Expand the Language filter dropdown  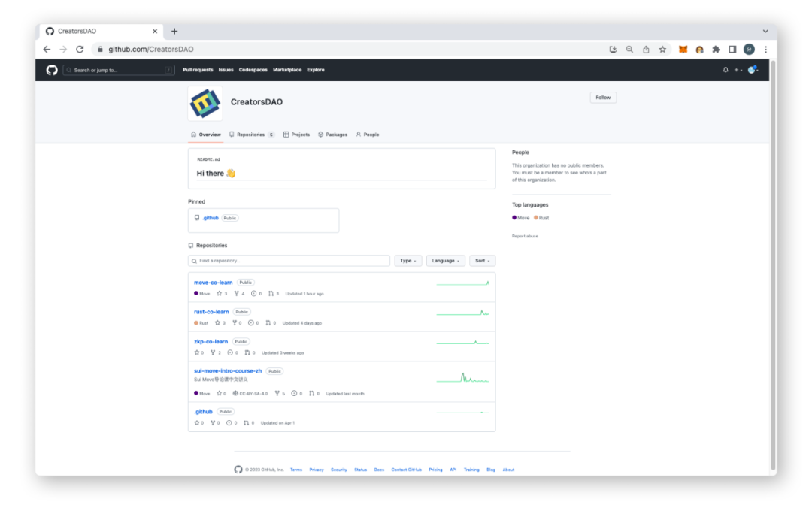tap(445, 261)
